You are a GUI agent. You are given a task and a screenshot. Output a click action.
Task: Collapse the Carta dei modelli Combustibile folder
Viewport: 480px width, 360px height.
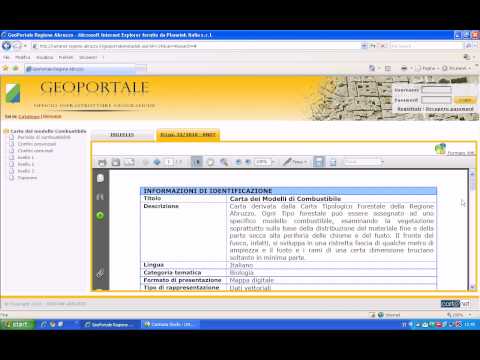6,131
